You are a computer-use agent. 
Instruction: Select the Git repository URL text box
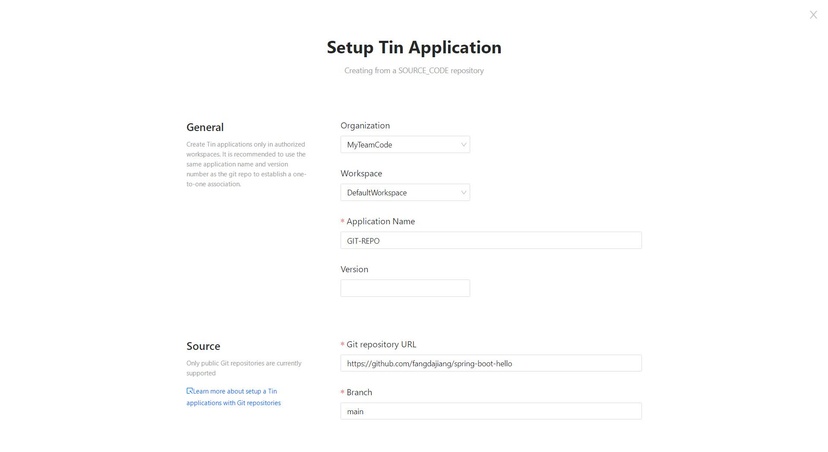(491, 363)
